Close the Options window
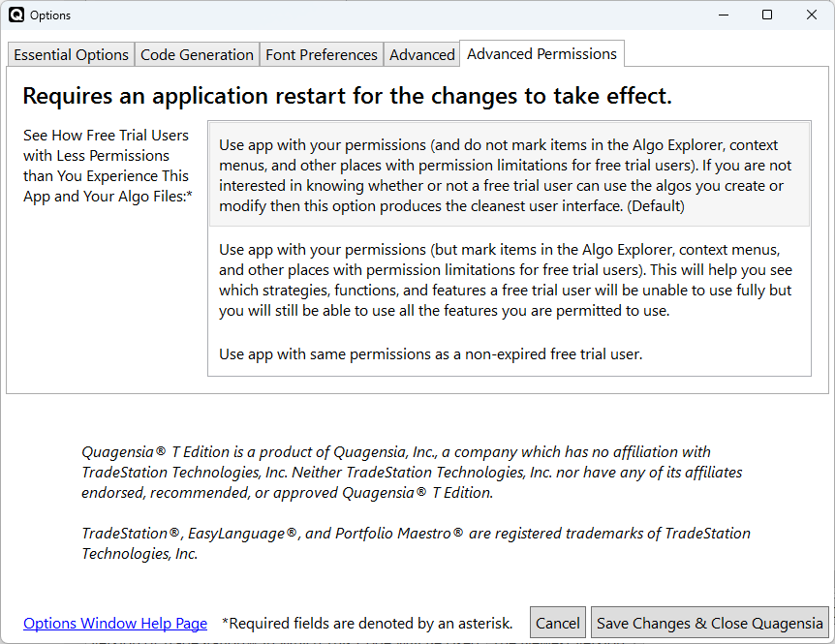The image size is (835, 644). (812, 15)
